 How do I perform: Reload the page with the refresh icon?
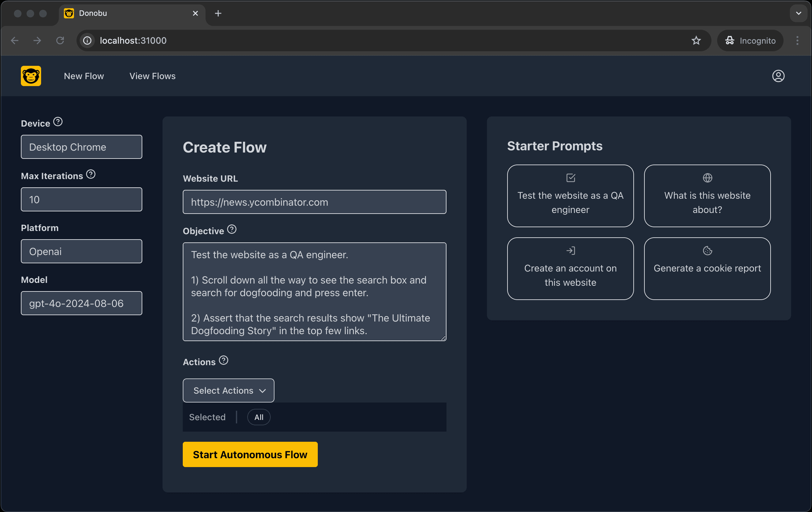[60, 41]
